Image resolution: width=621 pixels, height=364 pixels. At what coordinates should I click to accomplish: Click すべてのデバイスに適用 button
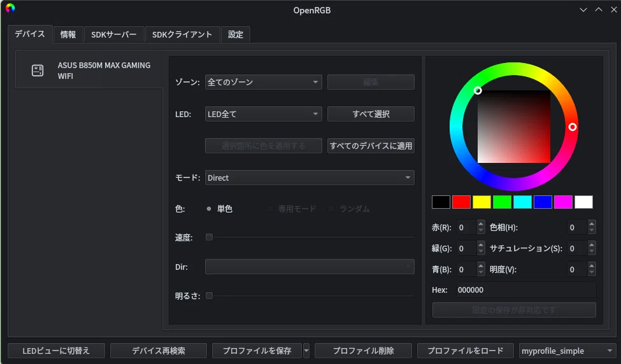[x=371, y=146]
